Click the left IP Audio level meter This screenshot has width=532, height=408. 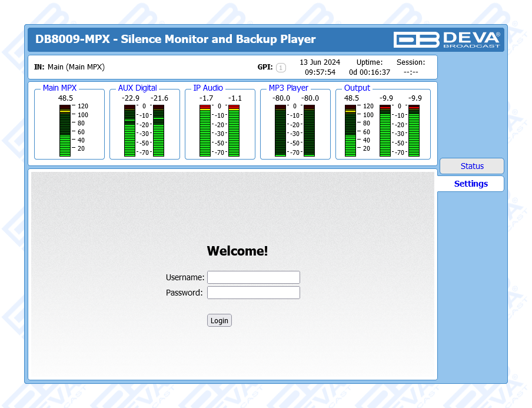[x=205, y=131]
